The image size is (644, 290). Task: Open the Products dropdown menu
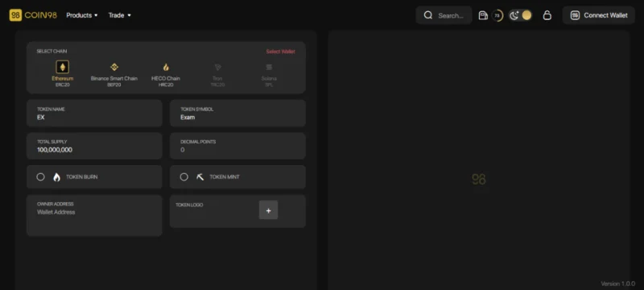coord(82,15)
